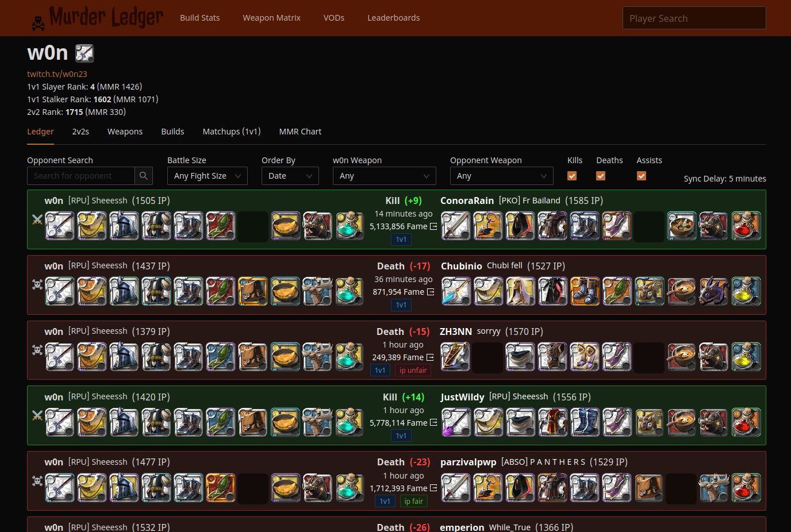Click the Opponent Search input box
This screenshot has width=791, height=532.
81,176
